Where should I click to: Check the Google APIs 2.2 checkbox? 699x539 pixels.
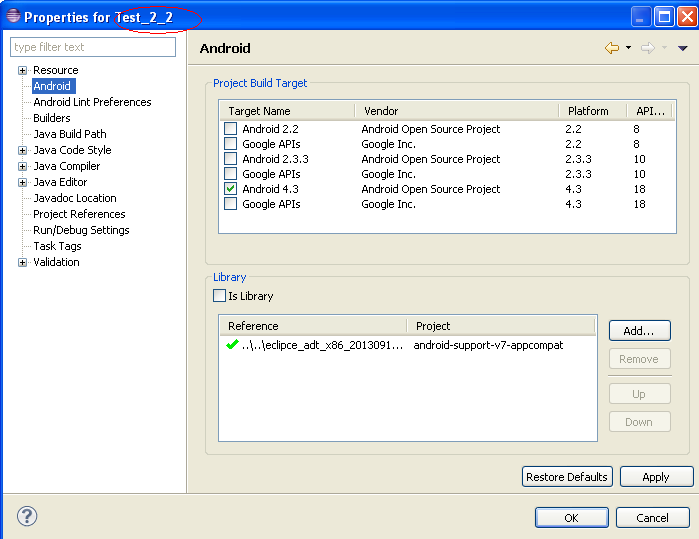pyautogui.click(x=230, y=144)
